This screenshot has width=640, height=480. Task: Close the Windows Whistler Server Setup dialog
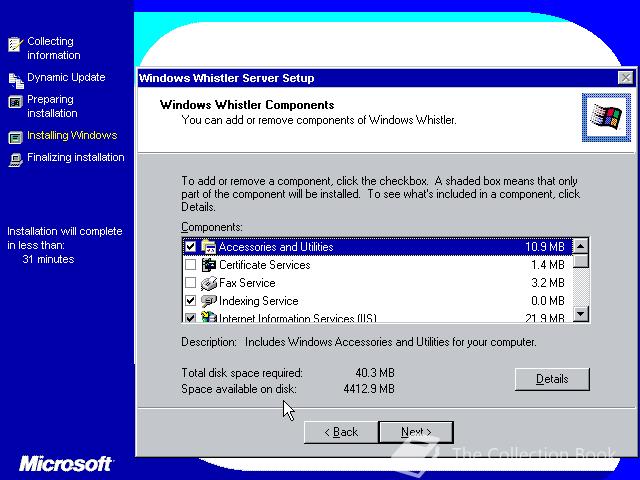click(x=625, y=78)
